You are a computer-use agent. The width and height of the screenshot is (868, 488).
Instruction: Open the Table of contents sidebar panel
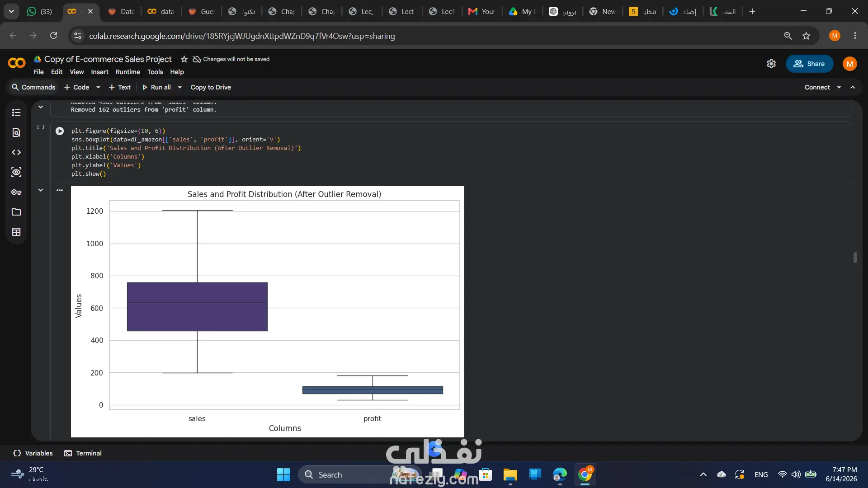tap(16, 113)
